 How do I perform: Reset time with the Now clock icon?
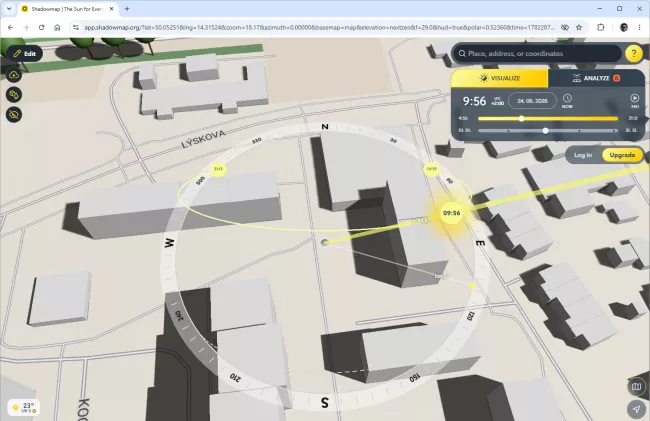[x=567, y=101]
